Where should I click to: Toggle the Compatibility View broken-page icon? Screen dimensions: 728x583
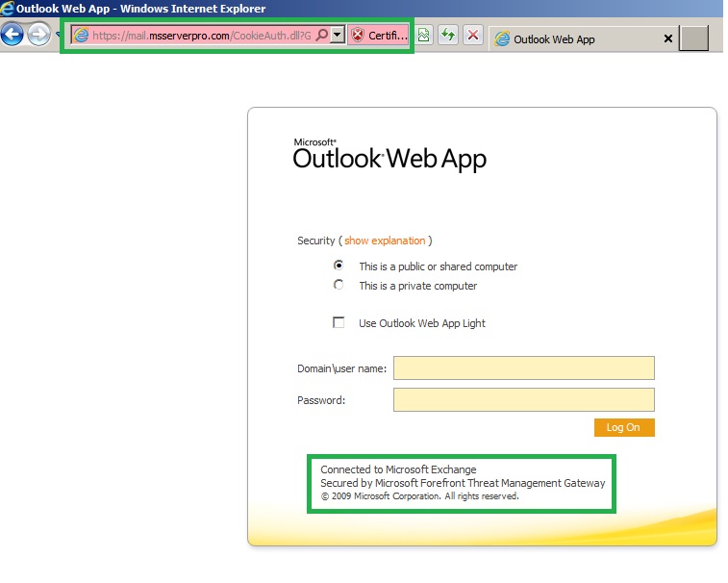pos(423,36)
